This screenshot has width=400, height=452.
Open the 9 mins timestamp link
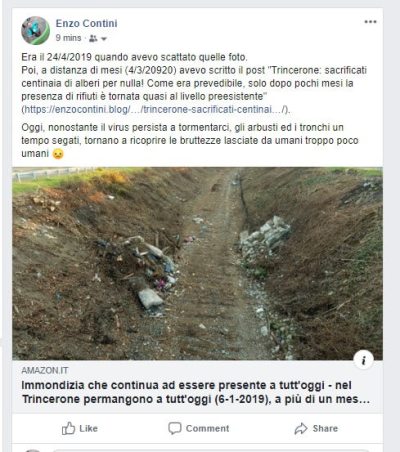coord(68,38)
